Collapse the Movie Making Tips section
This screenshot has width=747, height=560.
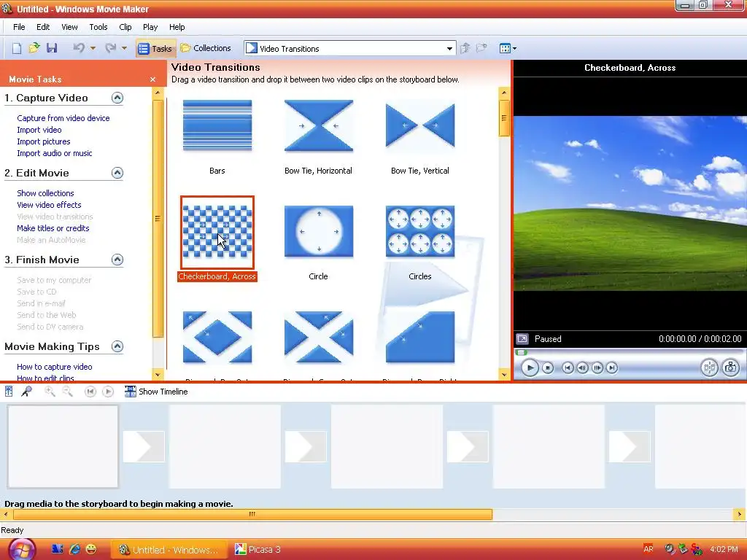tap(117, 346)
